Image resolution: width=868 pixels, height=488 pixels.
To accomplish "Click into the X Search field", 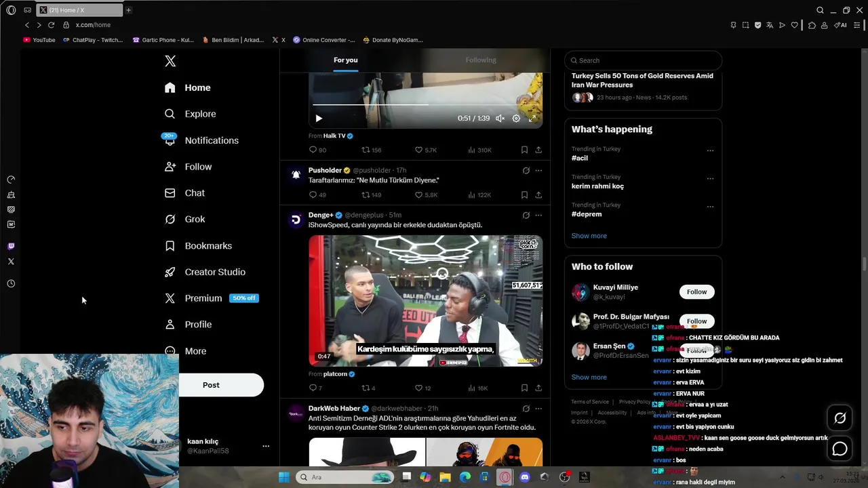I will [643, 60].
